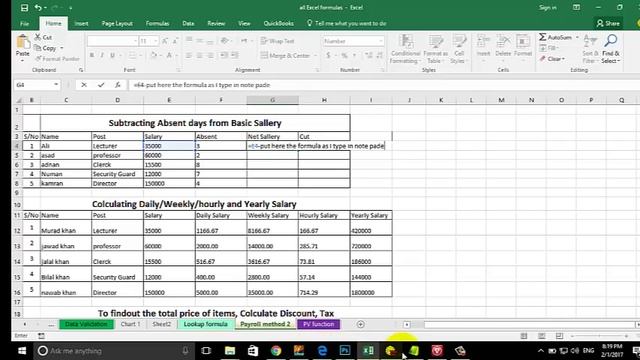Open Conditional Formatting menu
The height and width of the screenshot is (360, 640).
405,49
